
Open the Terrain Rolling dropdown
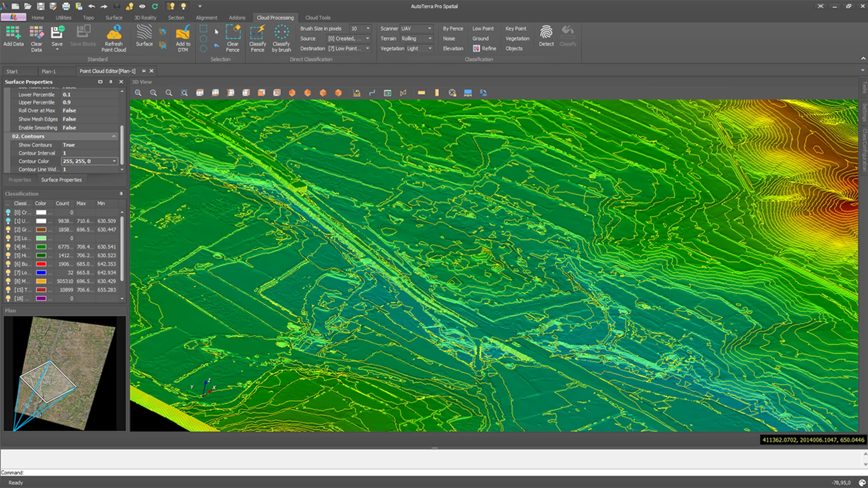pyautogui.click(x=429, y=38)
